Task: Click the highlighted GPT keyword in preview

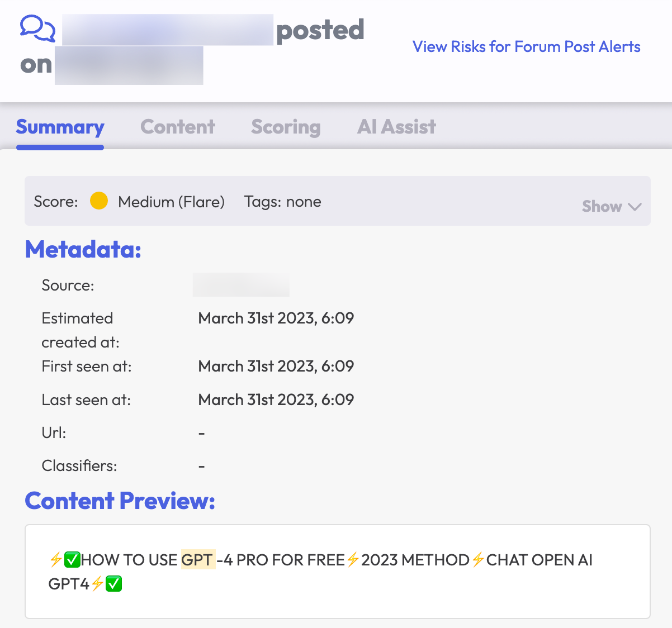Action: coord(197,560)
